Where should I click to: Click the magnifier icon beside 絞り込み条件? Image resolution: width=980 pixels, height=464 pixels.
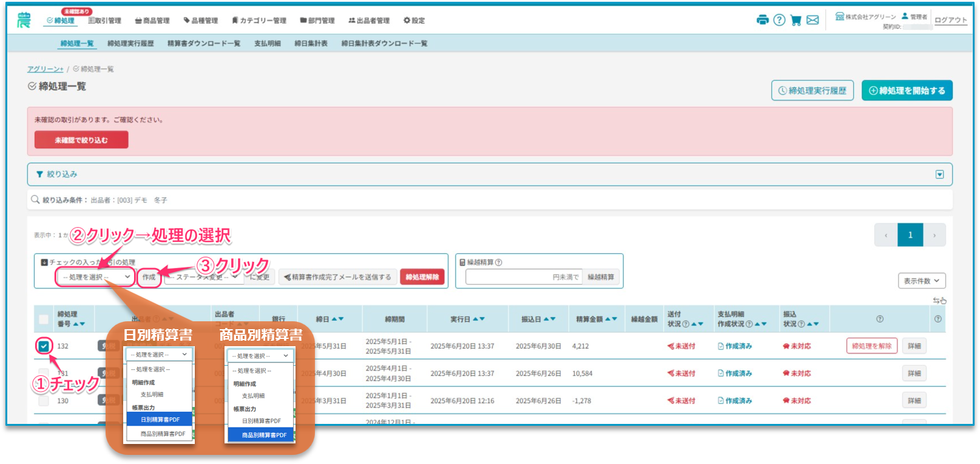[x=35, y=199]
